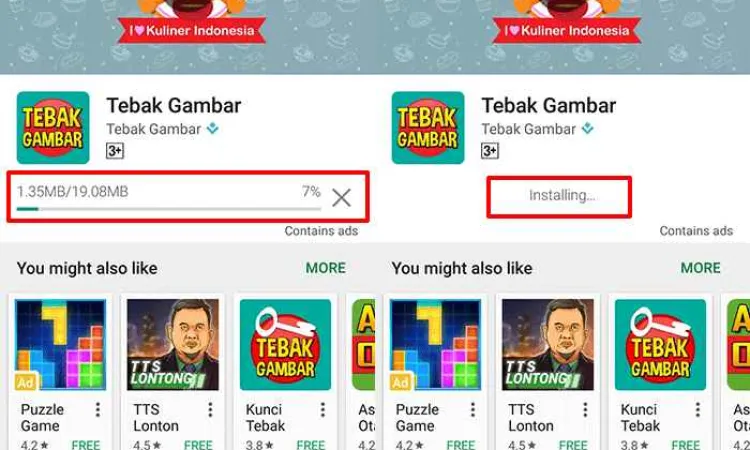Open the overflow menu on left Puzzle Game
Image resolution: width=750 pixels, height=450 pixels.
pos(98,410)
